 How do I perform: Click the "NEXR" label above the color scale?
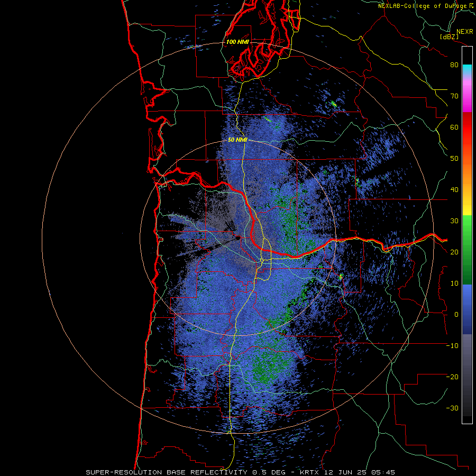click(x=464, y=32)
